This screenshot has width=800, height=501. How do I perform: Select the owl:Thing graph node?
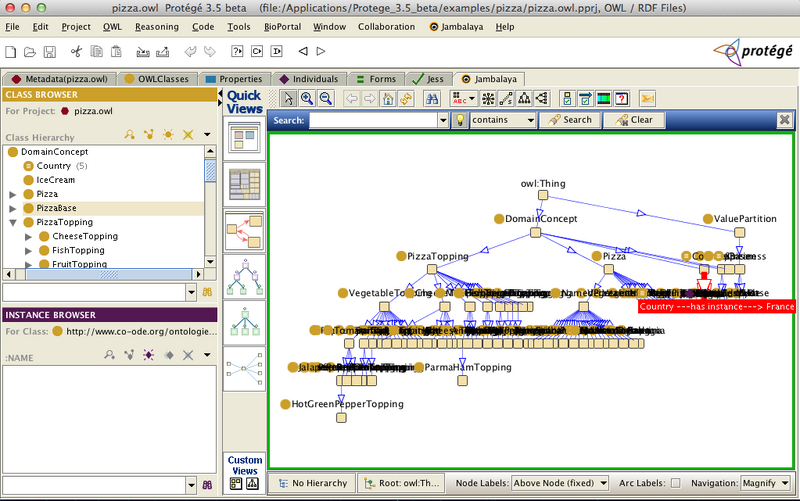[543, 195]
